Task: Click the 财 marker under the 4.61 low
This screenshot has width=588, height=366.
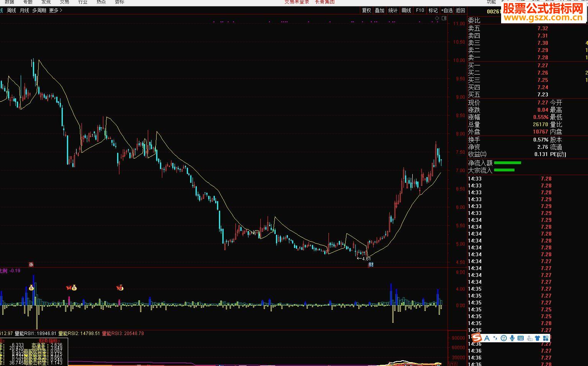Action: 370,264
